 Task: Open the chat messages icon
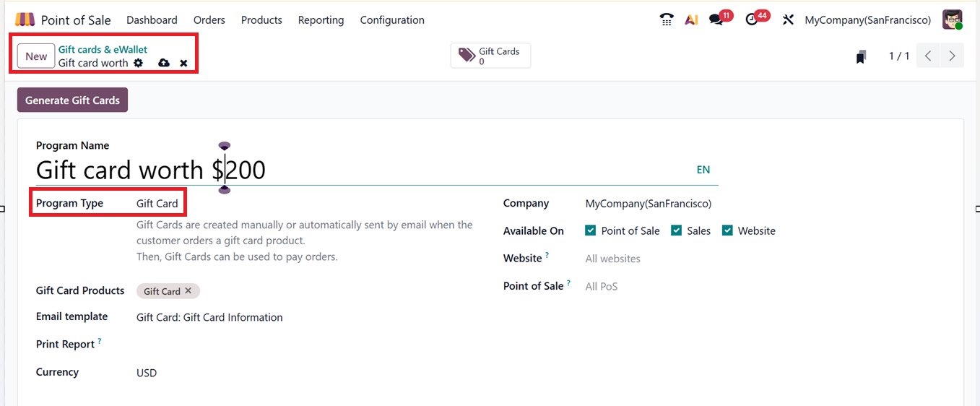point(716,20)
